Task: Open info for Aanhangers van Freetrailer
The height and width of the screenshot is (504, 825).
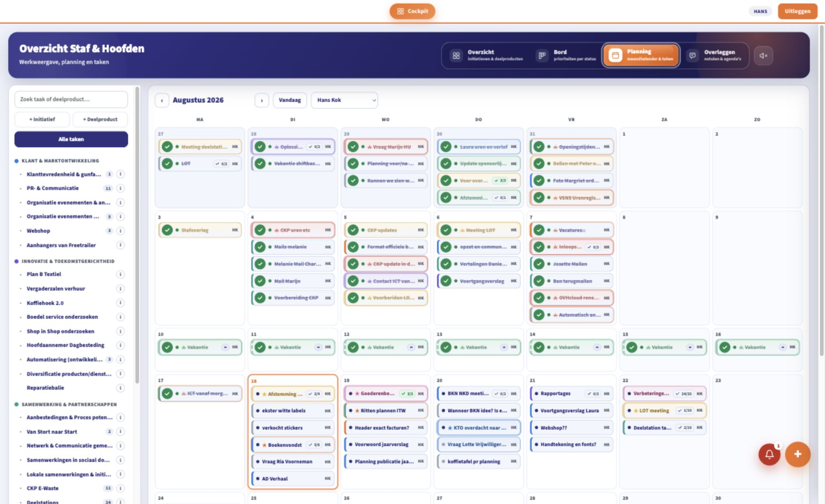Action: point(121,245)
